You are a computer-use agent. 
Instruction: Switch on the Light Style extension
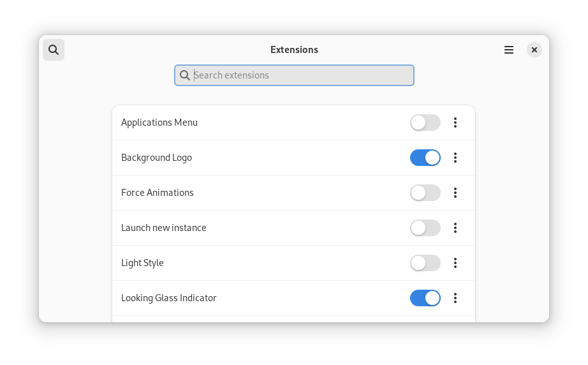coord(425,263)
